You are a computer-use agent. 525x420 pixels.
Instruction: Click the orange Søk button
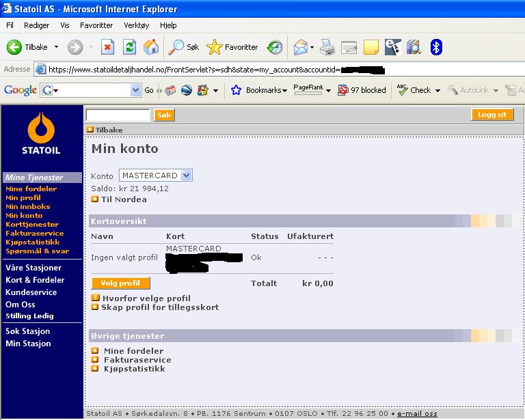tap(164, 115)
